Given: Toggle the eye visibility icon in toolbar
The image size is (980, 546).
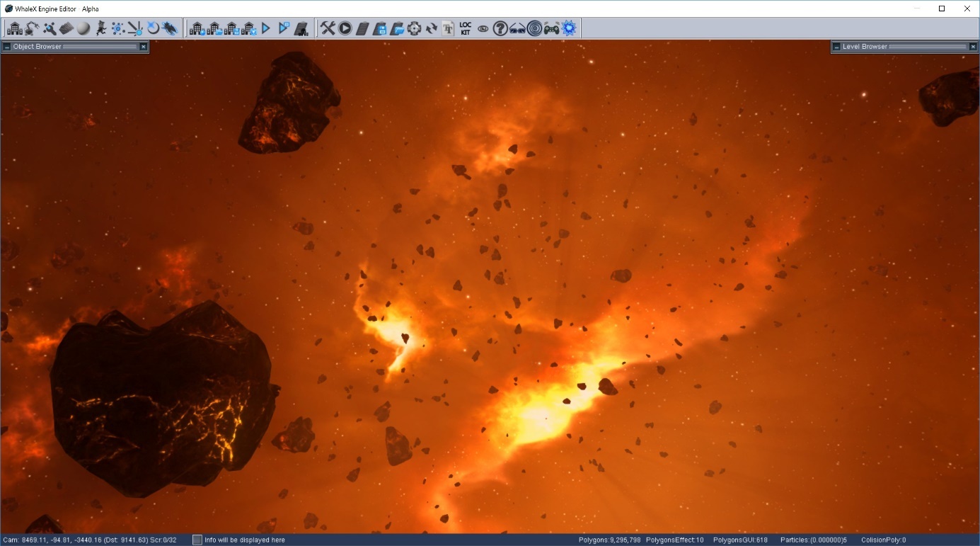Looking at the screenshot, I should pos(483,28).
